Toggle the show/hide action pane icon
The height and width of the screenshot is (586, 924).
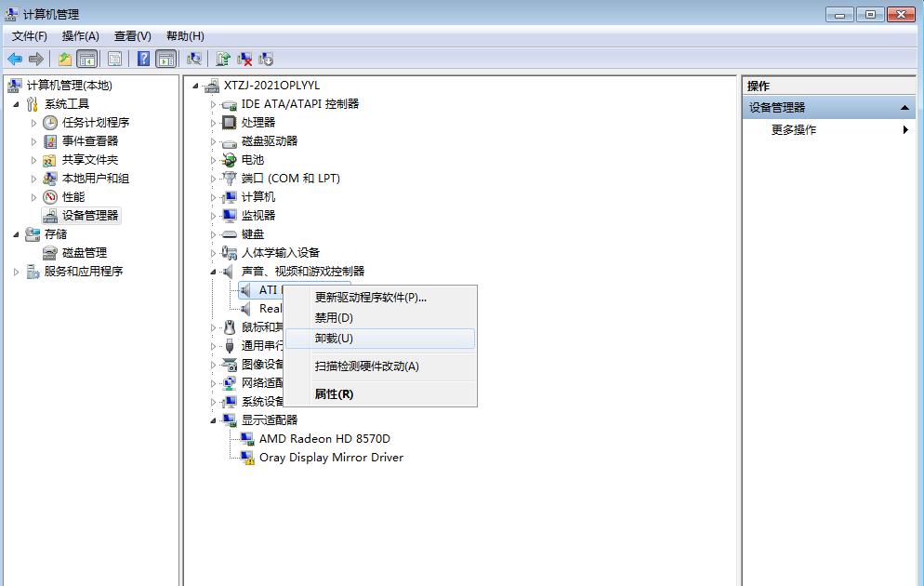click(x=165, y=58)
